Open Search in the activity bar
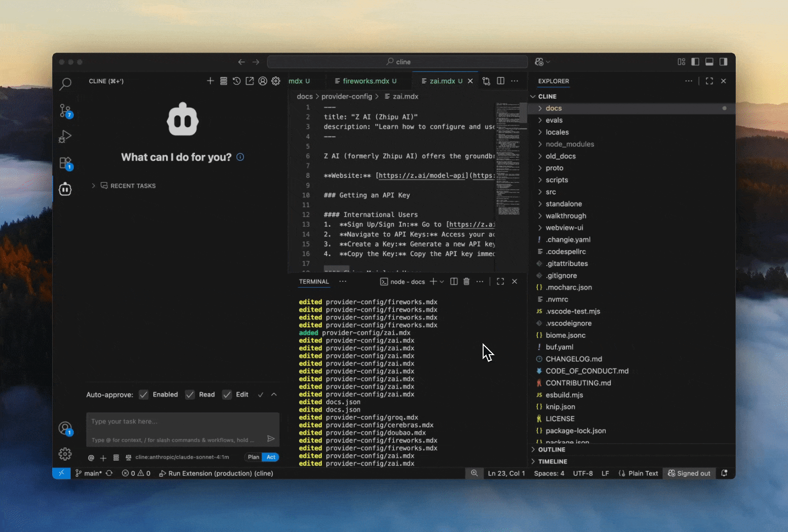 pos(65,84)
